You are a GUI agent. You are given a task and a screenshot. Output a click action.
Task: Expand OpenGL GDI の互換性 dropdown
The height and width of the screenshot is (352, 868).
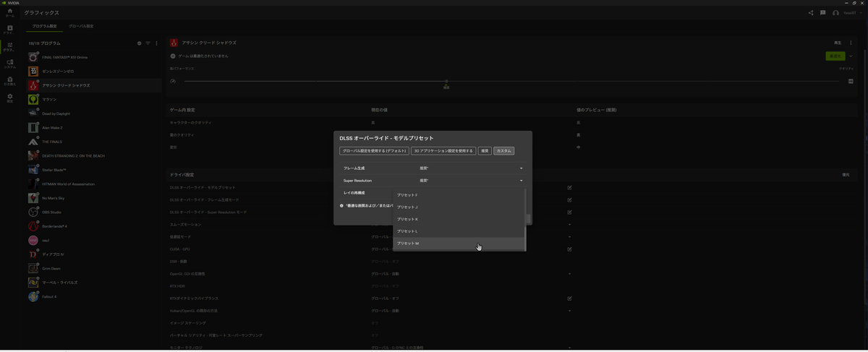[569, 274]
